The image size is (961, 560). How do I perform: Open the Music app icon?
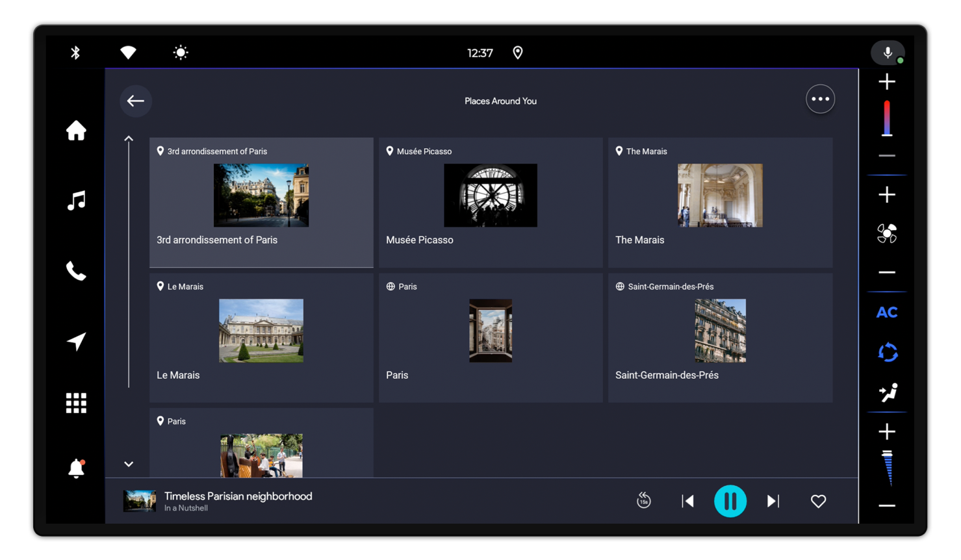(x=76, y=201)
